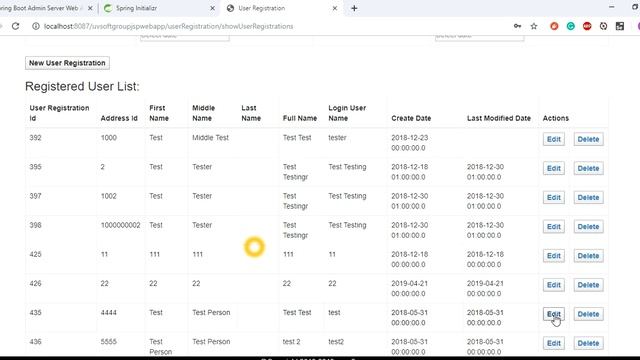Screen dimensions: 640x360
Task: Delete user registration 435
Action: point(588,314)
